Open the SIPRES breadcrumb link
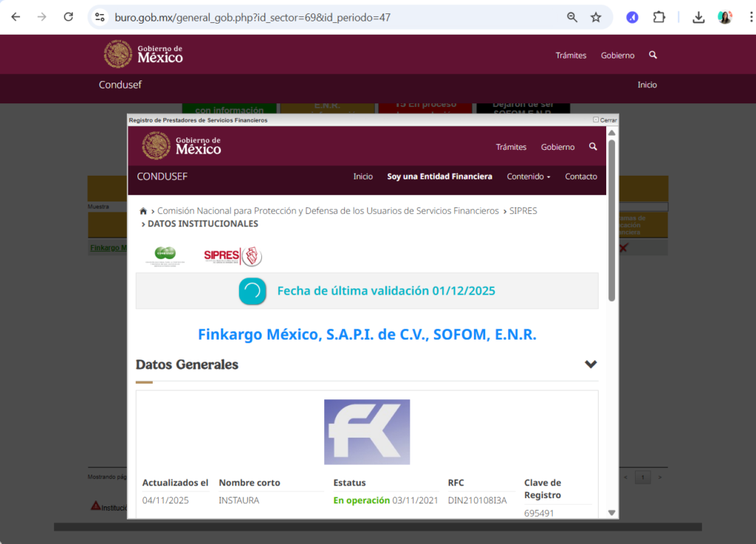 coord(523,211)
